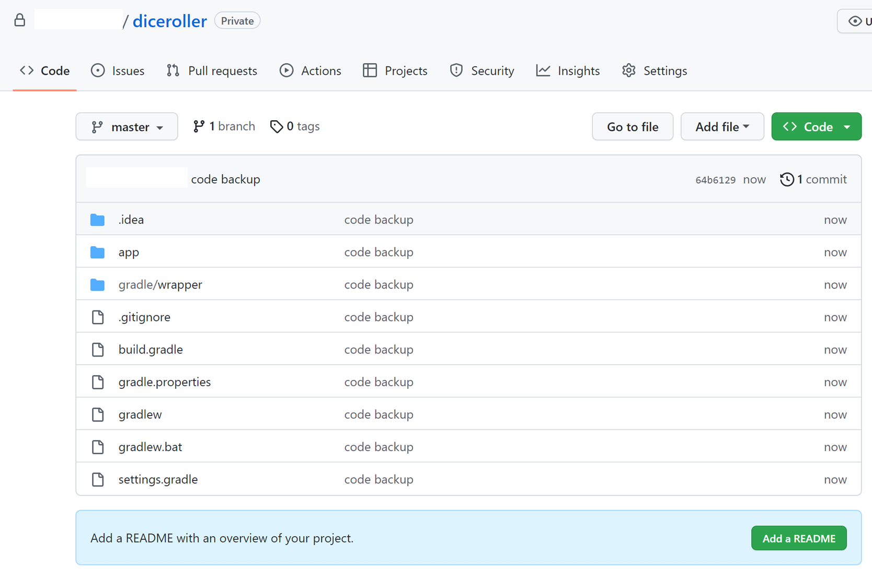Screen dimensions: 872x588
Task: Open 'code backup' commit message in app row
Action: pos(379,252)
